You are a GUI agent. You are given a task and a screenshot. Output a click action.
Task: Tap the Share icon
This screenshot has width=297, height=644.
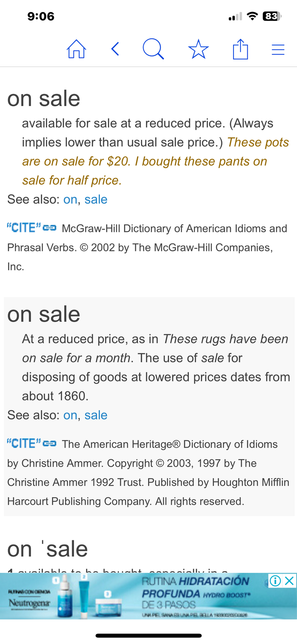[x=240, y=49]
